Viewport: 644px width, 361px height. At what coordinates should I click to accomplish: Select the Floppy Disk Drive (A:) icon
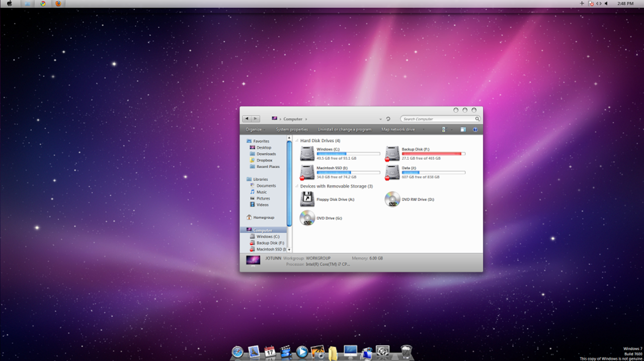coord(307,199)
